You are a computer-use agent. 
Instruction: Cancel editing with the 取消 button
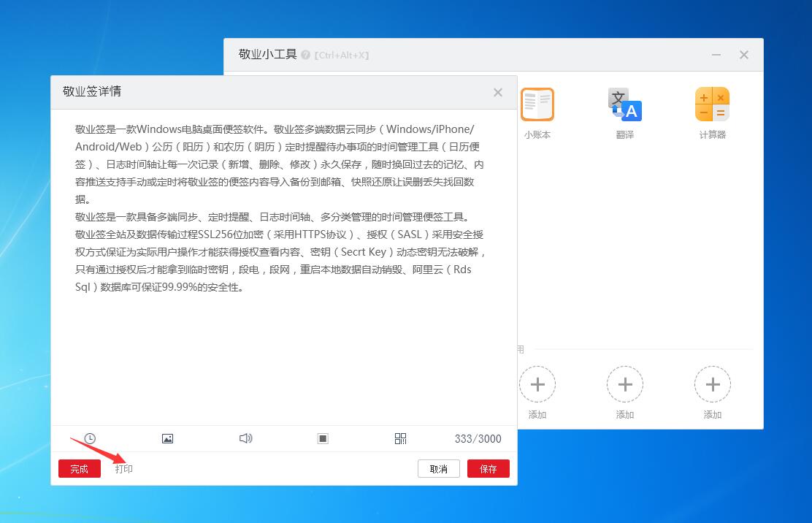pyautogui.click(x=439, y=469)
